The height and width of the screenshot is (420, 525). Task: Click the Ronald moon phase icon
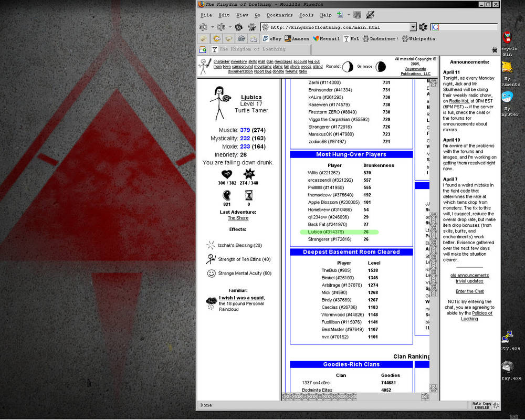[x=348, y=67]
